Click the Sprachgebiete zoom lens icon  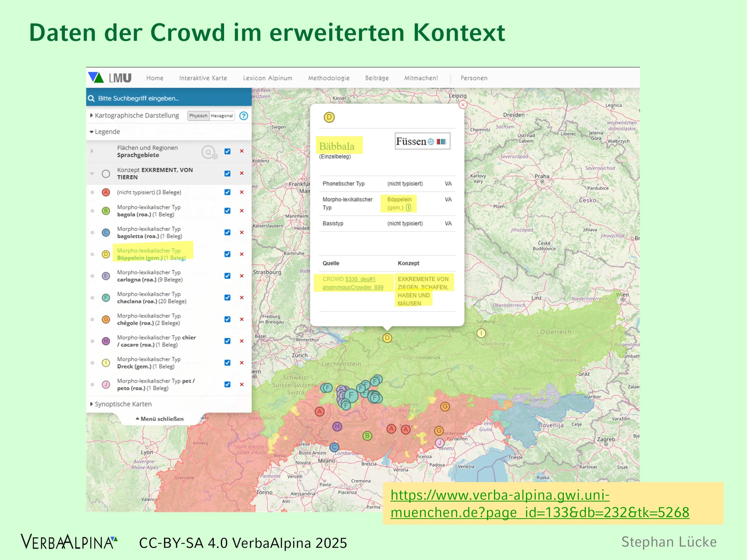(x=209, y=152)
